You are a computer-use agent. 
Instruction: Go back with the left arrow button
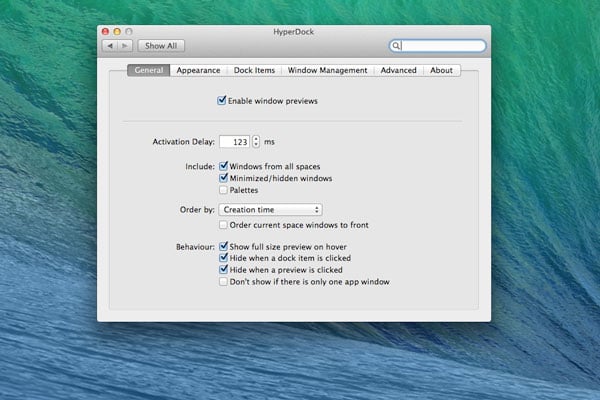click(x=110, y=46)
